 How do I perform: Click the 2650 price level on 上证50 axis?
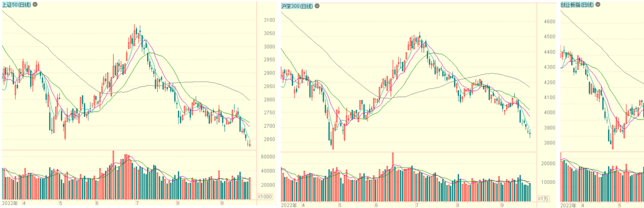click(x=269, y=139)
